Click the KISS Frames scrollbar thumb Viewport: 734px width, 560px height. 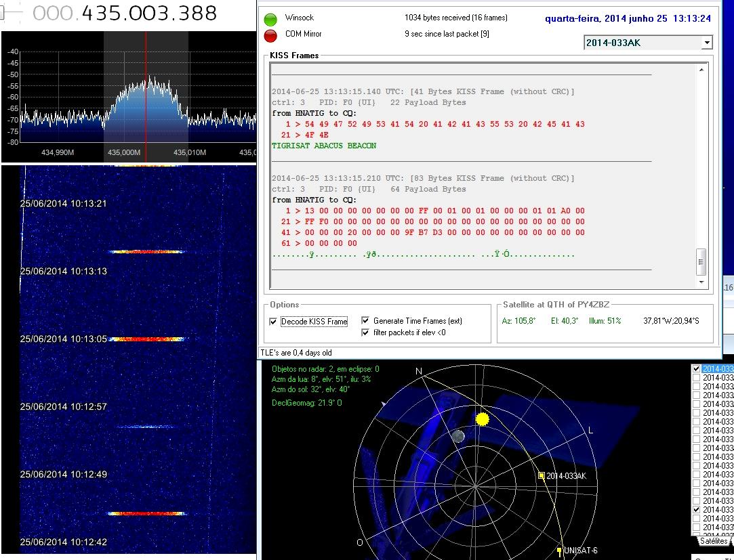pyautogui.click(x=701, y=261)
